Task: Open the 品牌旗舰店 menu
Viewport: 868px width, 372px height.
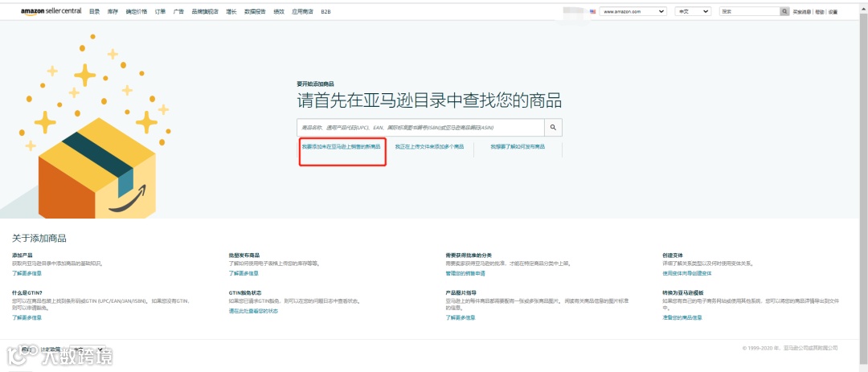Action: coord(205,11)
